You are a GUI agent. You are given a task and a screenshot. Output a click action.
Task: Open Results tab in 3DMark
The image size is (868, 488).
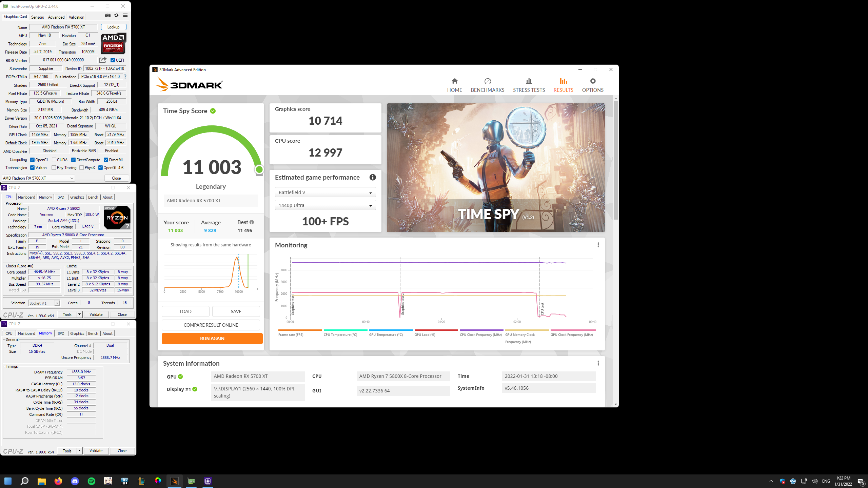point(563,85)
